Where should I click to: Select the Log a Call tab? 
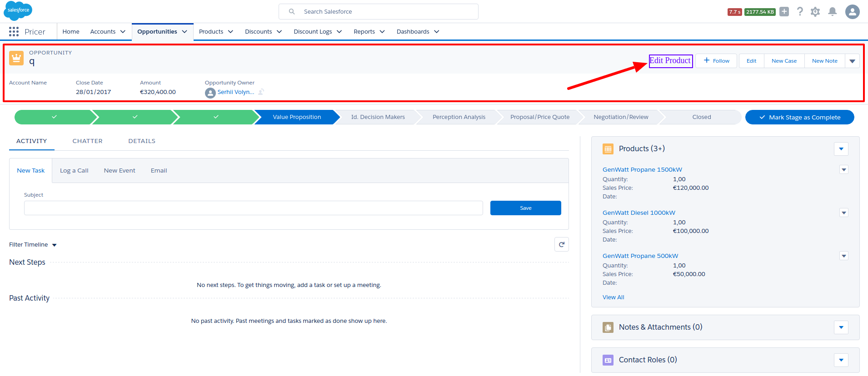(x=74, y=171)
